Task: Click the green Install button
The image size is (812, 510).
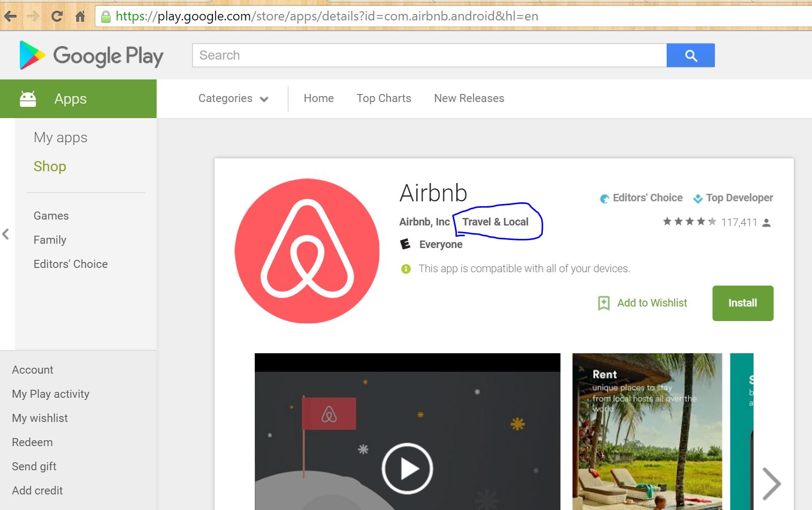Action: pyautogui.click(x=743, y=303)
